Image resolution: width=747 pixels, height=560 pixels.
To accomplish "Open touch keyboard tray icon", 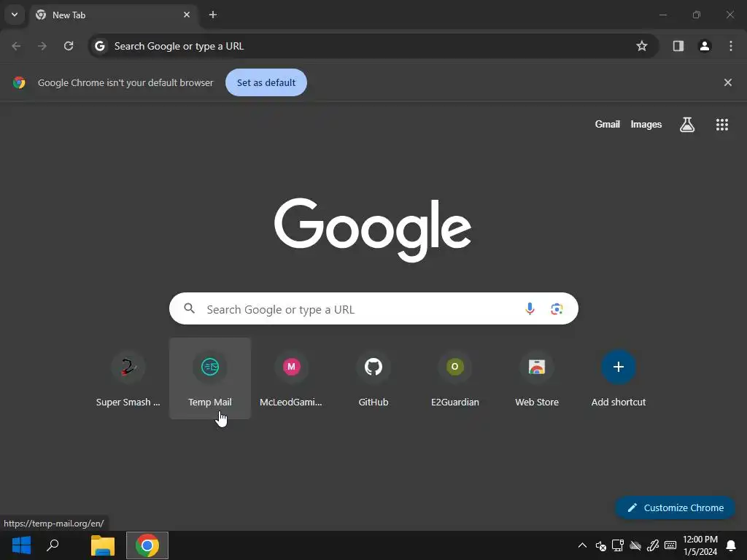I will [670, 545].
